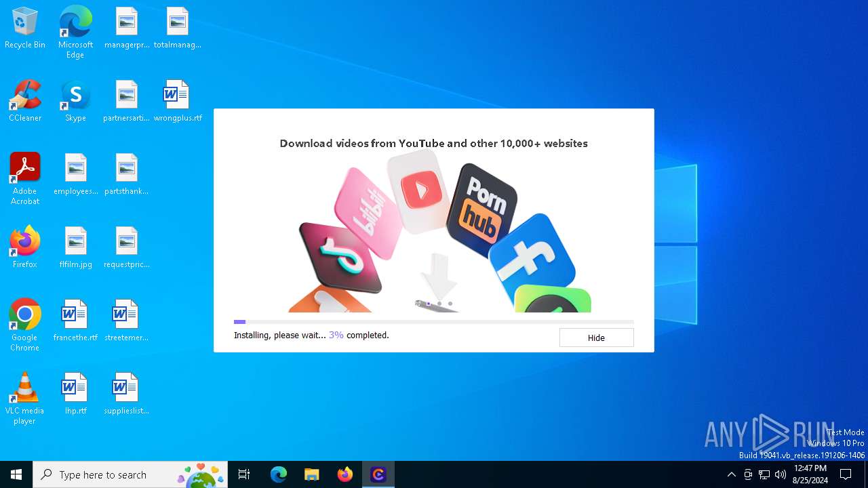Open the notification center
Screen dimensions: 868x488
[846, 474]
